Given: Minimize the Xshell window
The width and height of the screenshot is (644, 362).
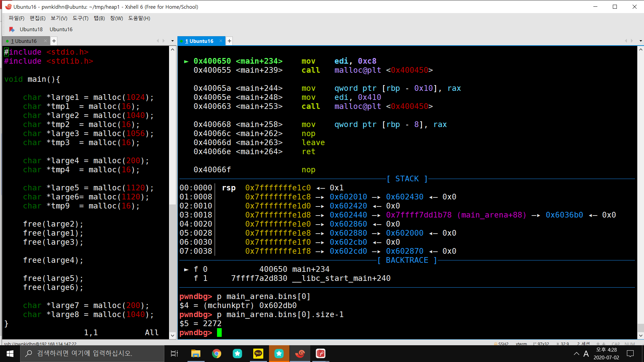Looking at the screenshot, I should [595, 7].
